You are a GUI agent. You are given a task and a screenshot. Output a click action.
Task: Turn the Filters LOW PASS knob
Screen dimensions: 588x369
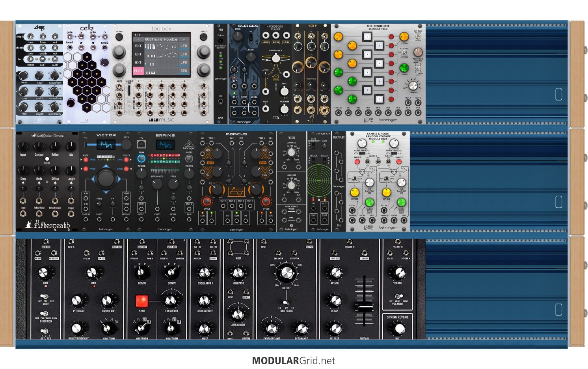[291, 153]
